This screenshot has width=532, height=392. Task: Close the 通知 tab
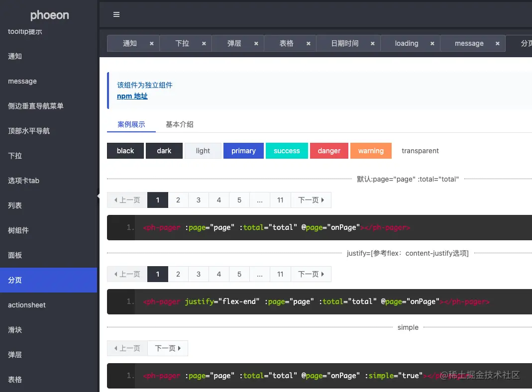(x=152, y=43)
